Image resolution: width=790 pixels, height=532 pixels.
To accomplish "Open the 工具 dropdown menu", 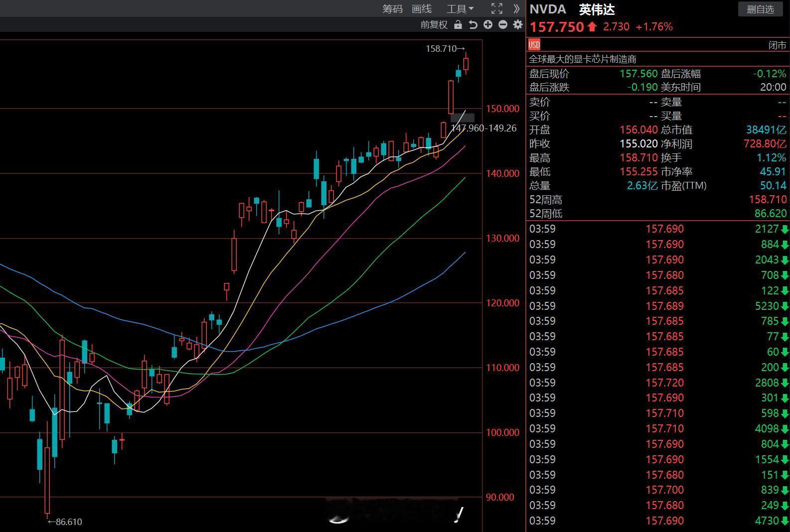I will [x=460, y=9].
